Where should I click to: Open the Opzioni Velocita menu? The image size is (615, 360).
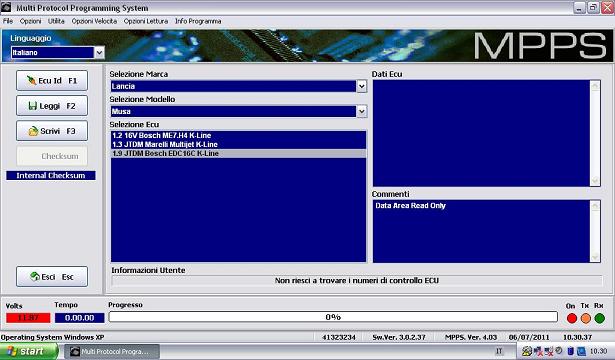click(94, 21)
